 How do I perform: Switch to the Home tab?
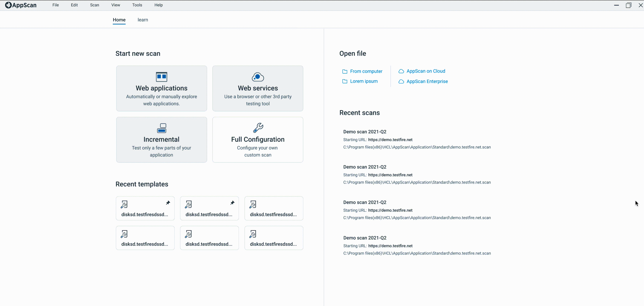[119, 20]
